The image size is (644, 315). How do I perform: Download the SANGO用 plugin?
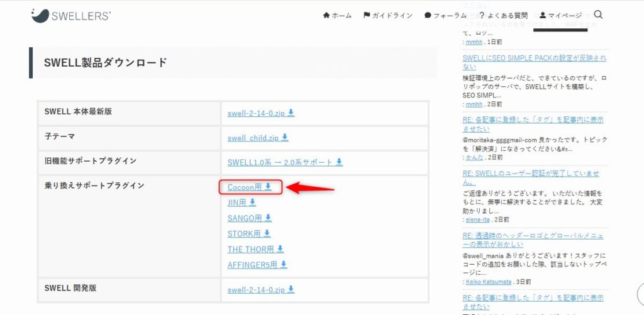point(249,218)
